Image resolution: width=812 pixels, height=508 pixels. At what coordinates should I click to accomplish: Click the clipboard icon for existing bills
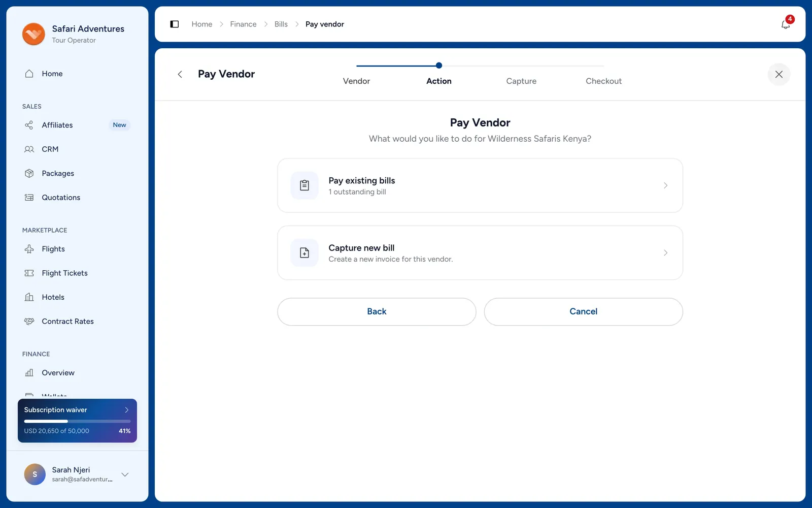pyautogui.click(x=304, y=185)
